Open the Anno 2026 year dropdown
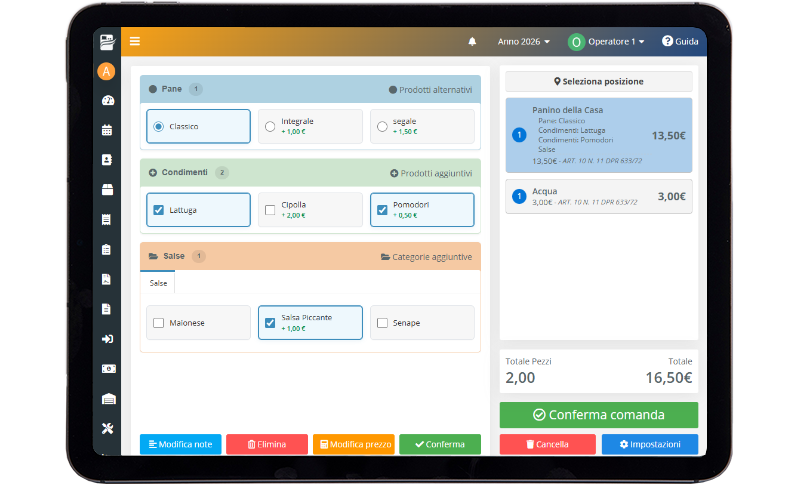The height and width of the screenshot is (484, 800). 523,42
